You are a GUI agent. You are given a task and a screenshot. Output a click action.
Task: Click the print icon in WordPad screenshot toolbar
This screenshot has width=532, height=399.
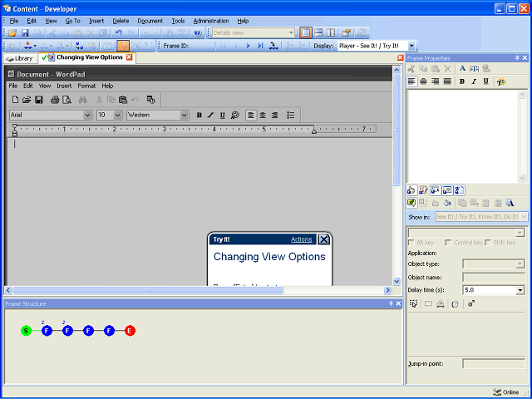click(55, 100)
